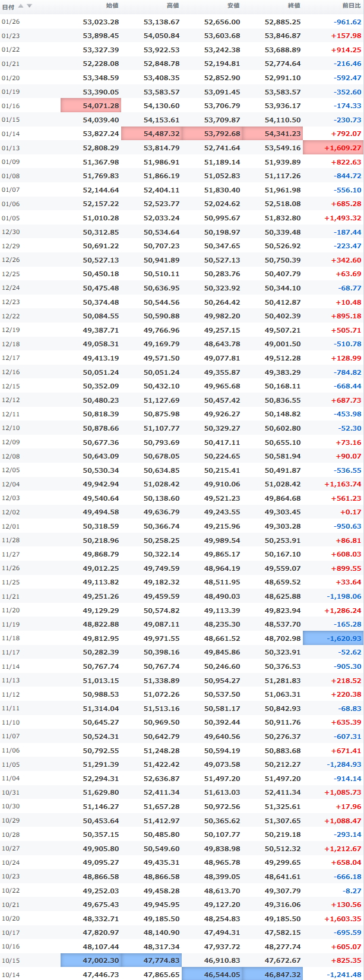
Task: Select the 11/07 date cell
Action: [11, 736]
